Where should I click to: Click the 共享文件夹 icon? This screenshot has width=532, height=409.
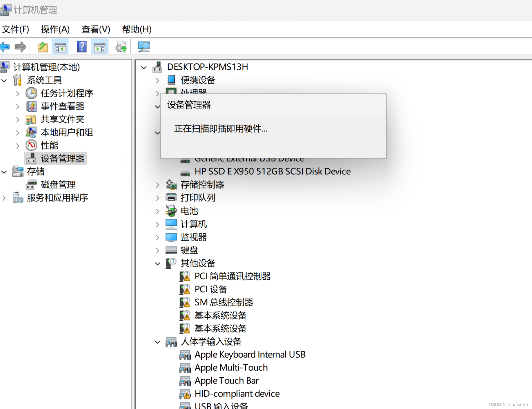pos(31,120)
